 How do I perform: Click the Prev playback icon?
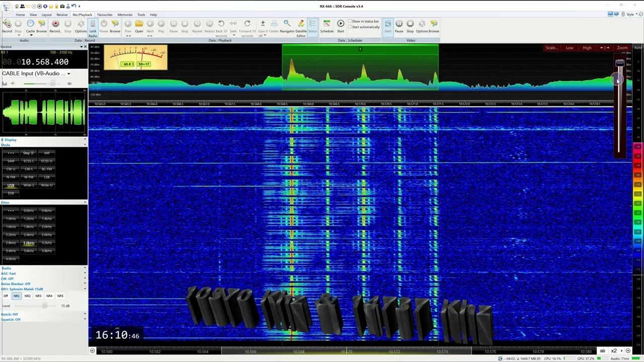tap(128, 24)
